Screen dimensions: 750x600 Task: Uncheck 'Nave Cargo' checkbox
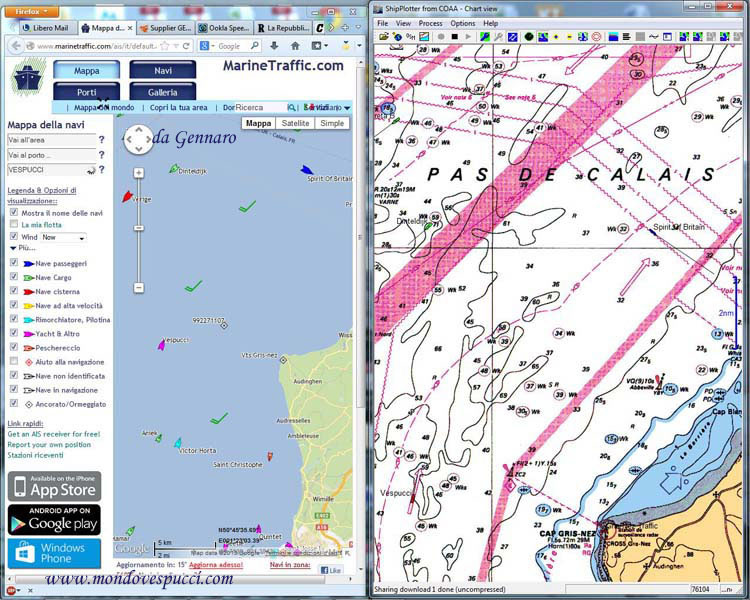point(14,277)
